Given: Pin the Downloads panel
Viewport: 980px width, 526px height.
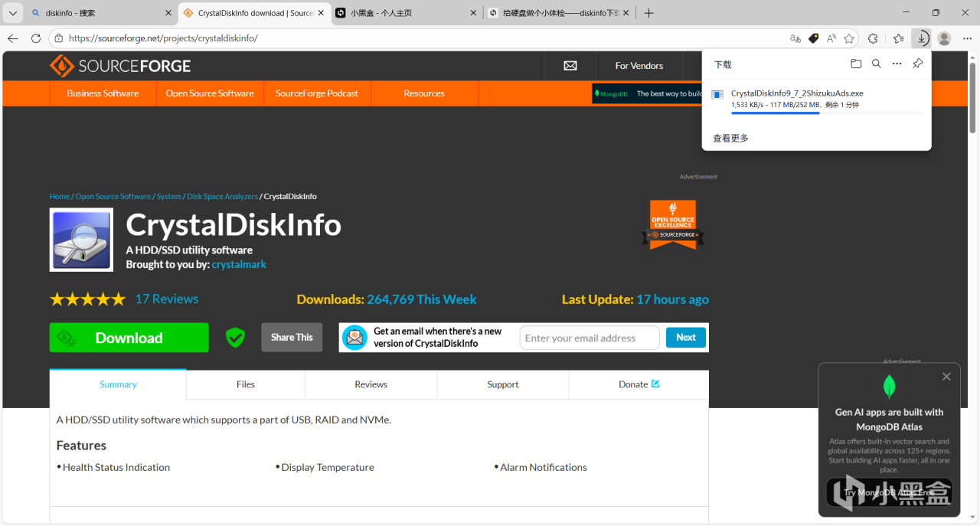Looking at the screenshot, I should (917, 64).
